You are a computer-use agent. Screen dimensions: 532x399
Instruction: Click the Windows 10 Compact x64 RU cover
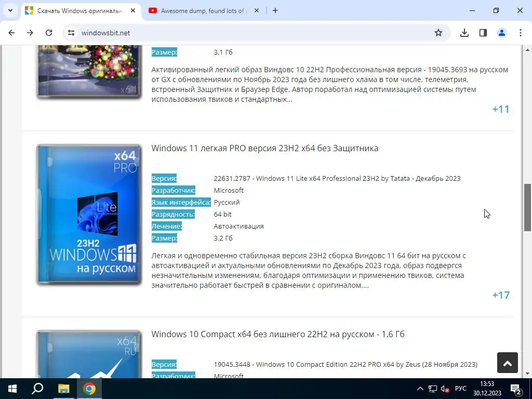point(89,354)
